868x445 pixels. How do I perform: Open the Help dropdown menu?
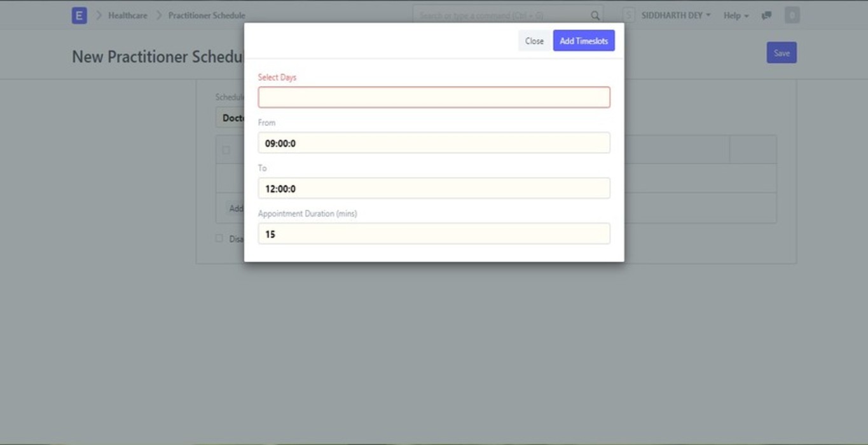[x=736, y=15]
